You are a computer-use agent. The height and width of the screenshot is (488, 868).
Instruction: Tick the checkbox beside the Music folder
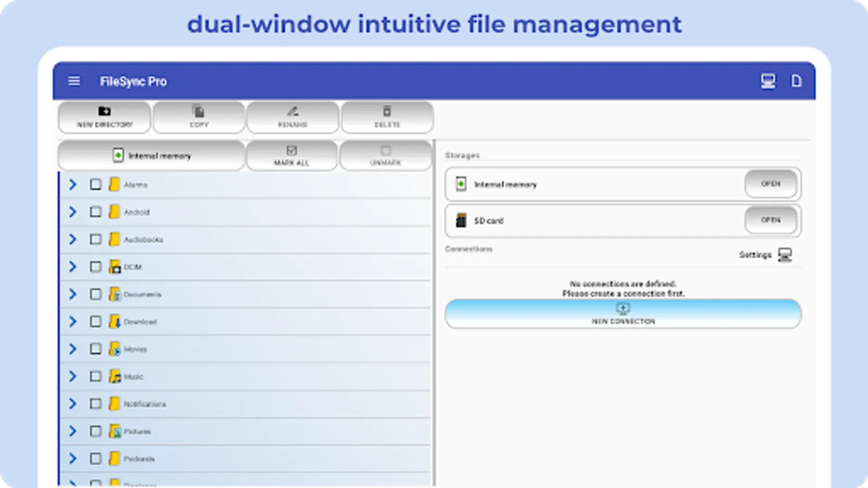tap(96, 376)
